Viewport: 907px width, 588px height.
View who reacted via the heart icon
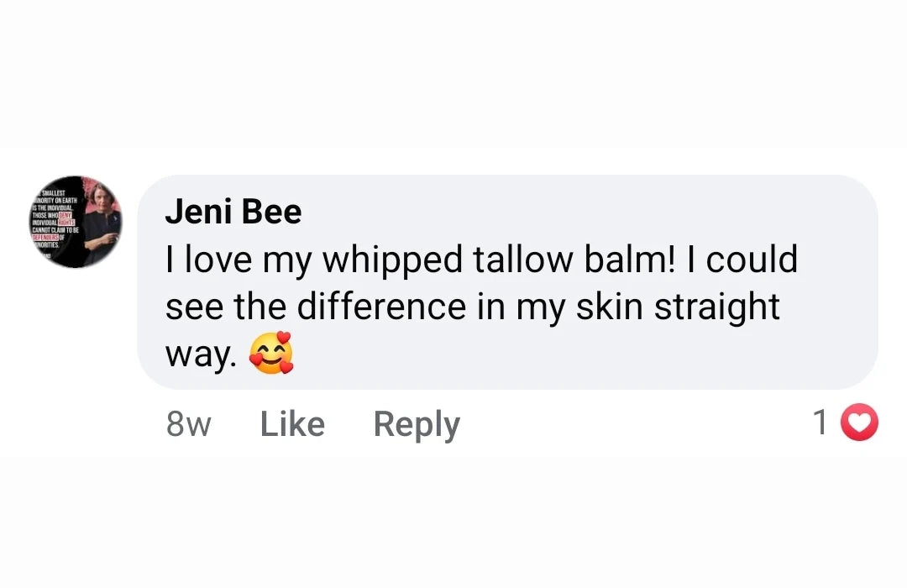coord(859,423)
